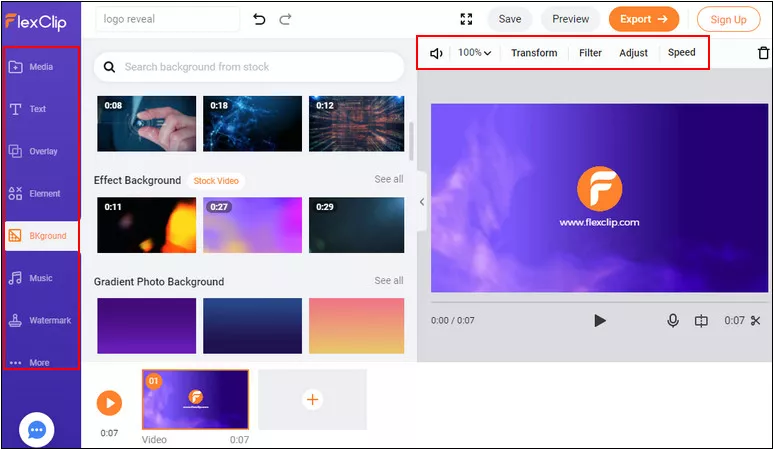Screen dimensions: 774x450
Task: Add a new storyboard scene
Action: click(x=312, y=400)
